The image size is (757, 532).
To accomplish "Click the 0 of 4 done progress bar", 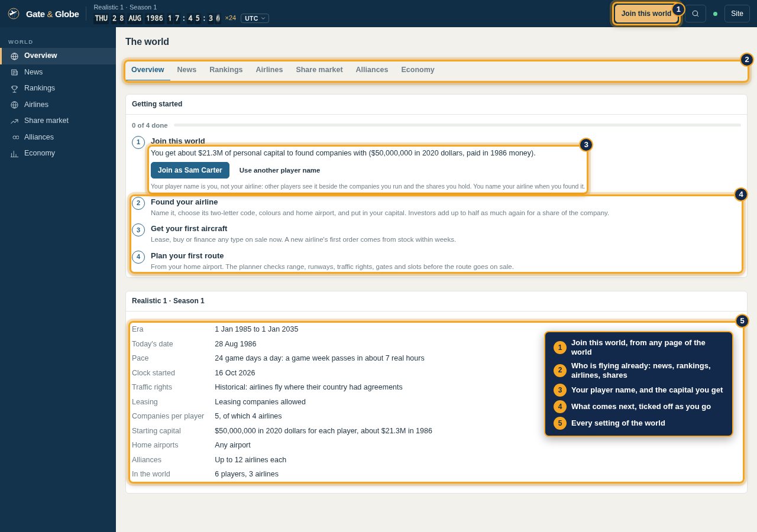I will tap(457, 125).
